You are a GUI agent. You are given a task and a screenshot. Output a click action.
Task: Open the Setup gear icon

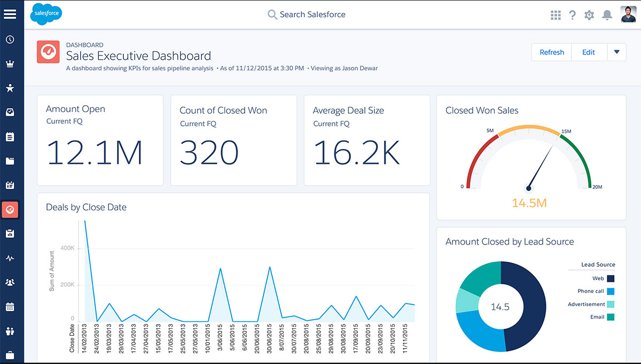pyautogui.click(x=589, y=15)
